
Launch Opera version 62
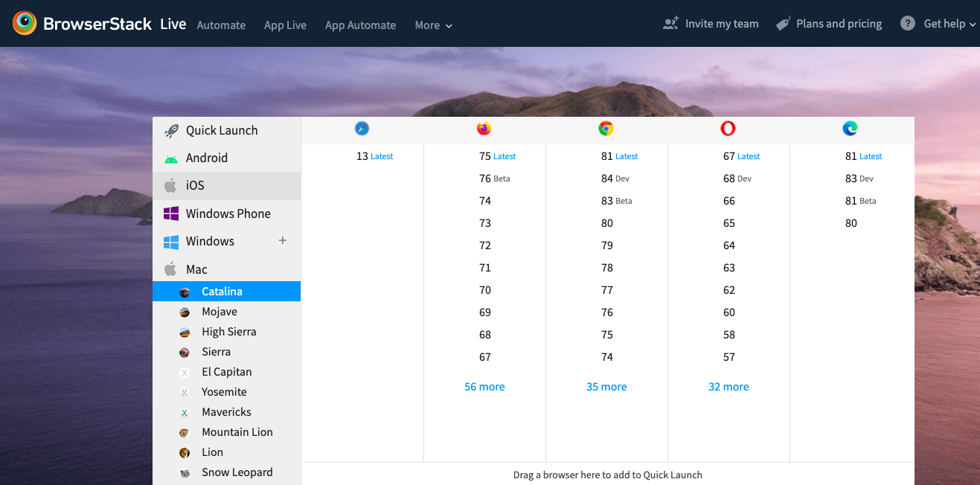(729, 290)
